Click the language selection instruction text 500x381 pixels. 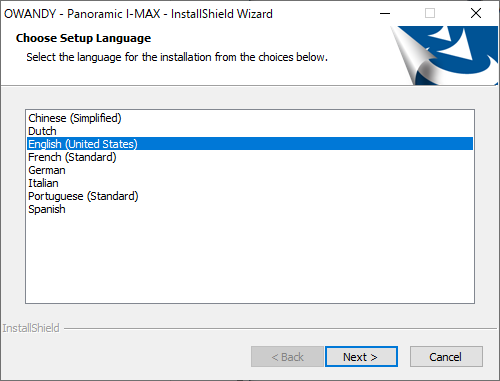[x=177, y=57]
